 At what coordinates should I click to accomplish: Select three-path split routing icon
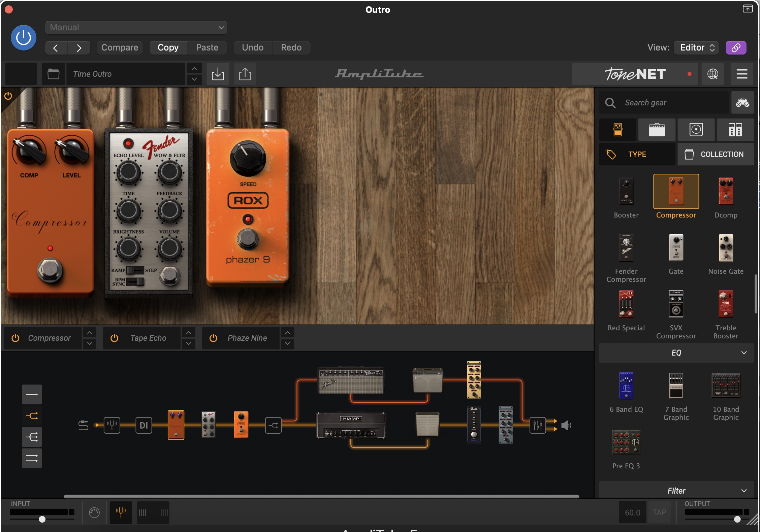32,437
